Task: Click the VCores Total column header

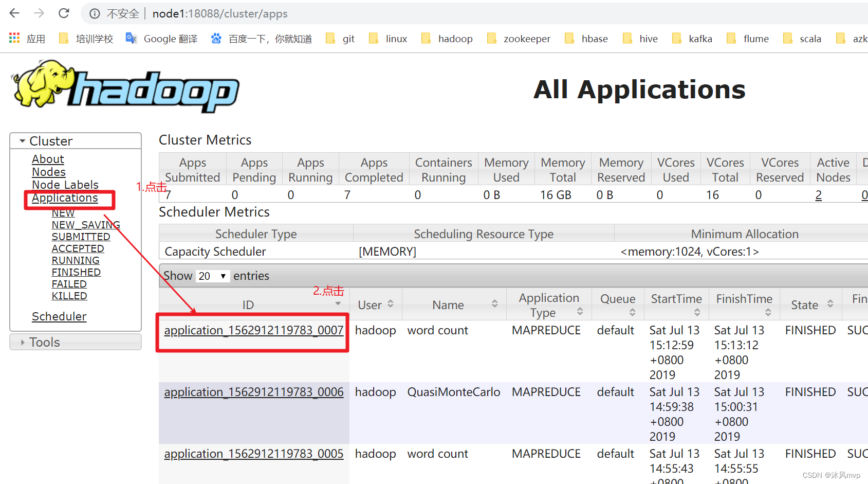Action: click(x=725, y=170)
